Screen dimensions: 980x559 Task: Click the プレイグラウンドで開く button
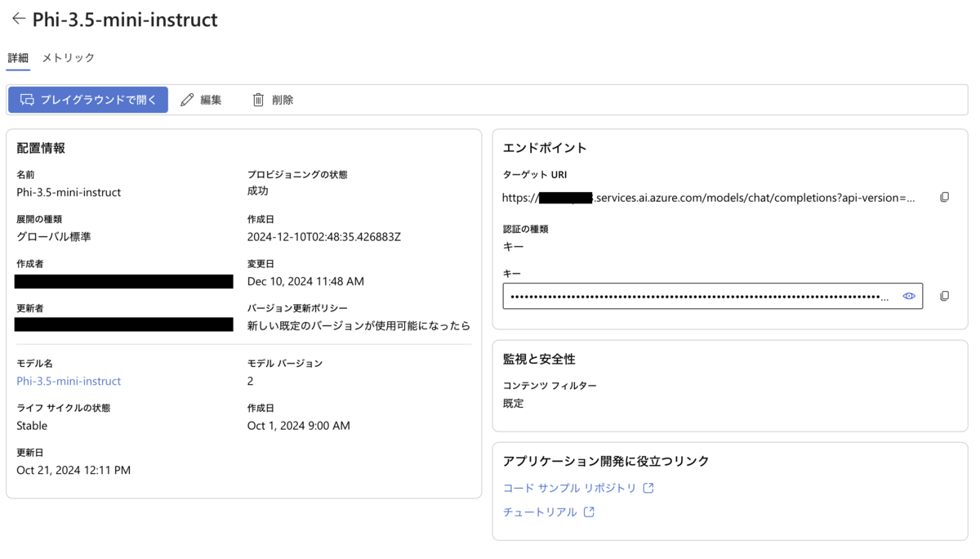pyautogui.click(x=88, y=100)
